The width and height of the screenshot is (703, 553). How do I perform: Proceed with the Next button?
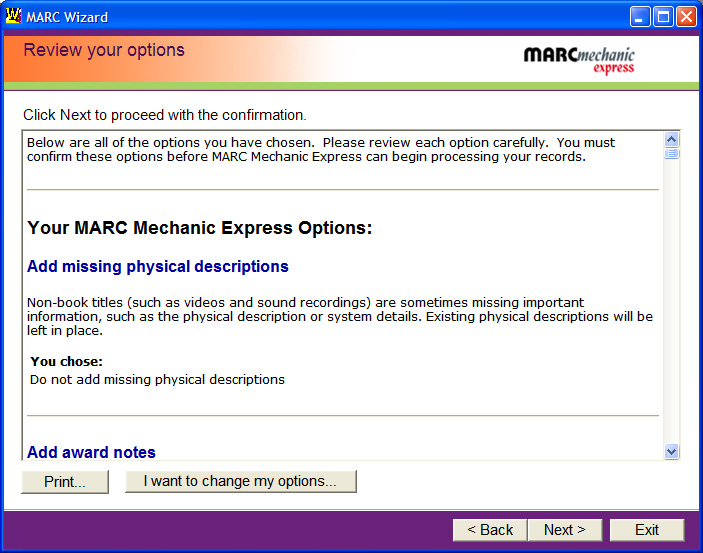(x=565, y=530)
